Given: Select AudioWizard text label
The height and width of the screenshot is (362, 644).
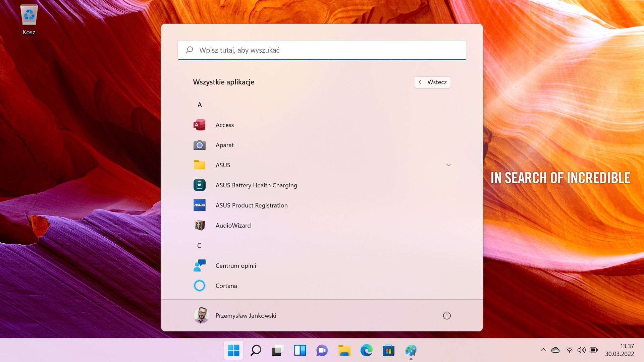Looking at the screenshot, I should pyautogui.click(x=233, y=225).
